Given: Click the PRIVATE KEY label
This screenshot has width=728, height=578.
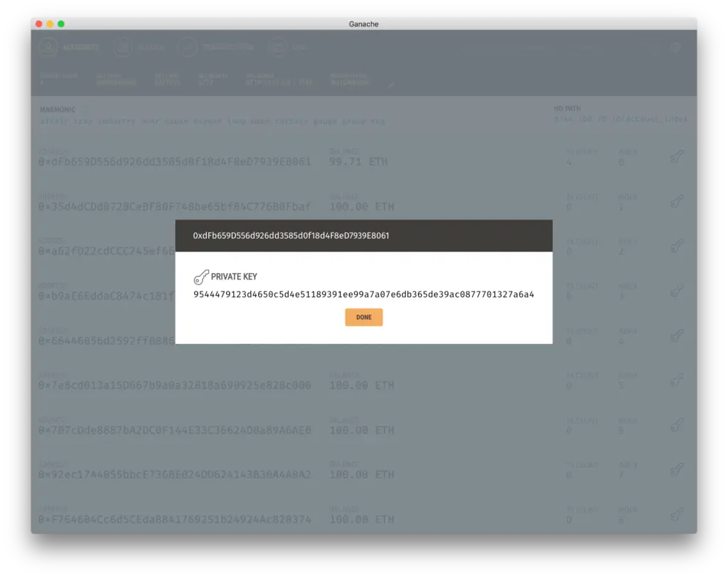Looking at the screenshot, I should 234,277.
